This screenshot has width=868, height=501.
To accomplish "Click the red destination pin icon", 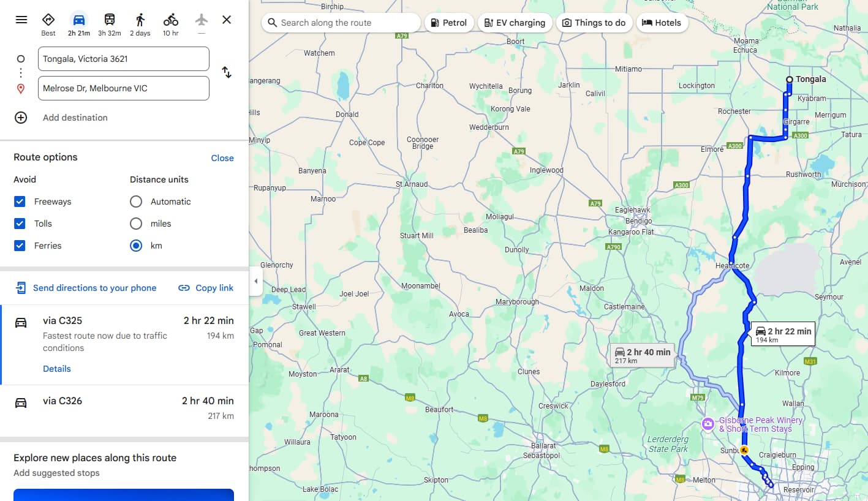I will 21,89.
